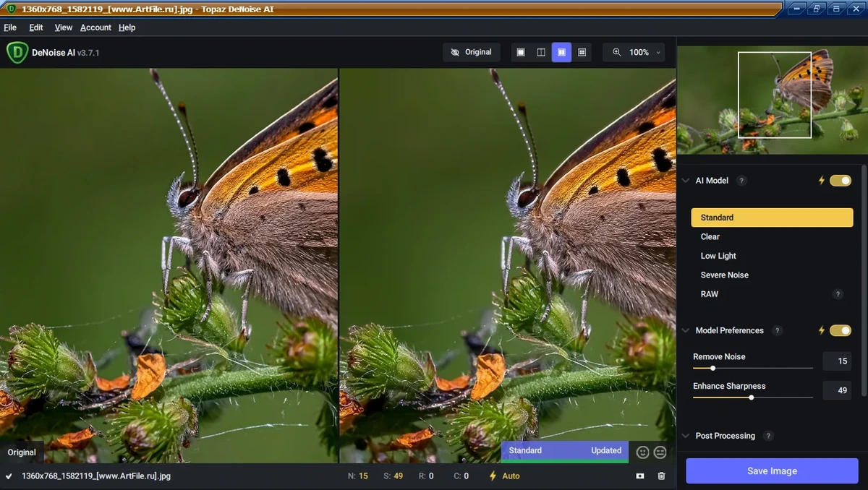
Task: Click the Post Processing help icon
Action: tap(768, 436)
